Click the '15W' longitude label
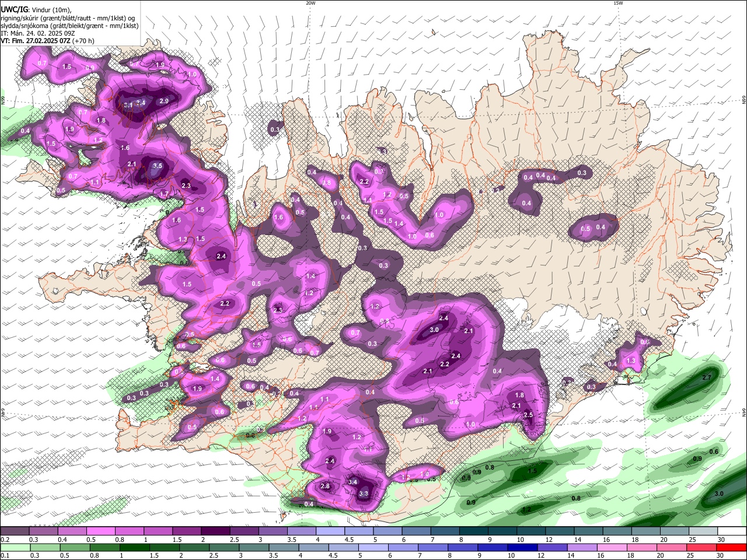The height and width of the screenshot is (560, 747). 618,3
